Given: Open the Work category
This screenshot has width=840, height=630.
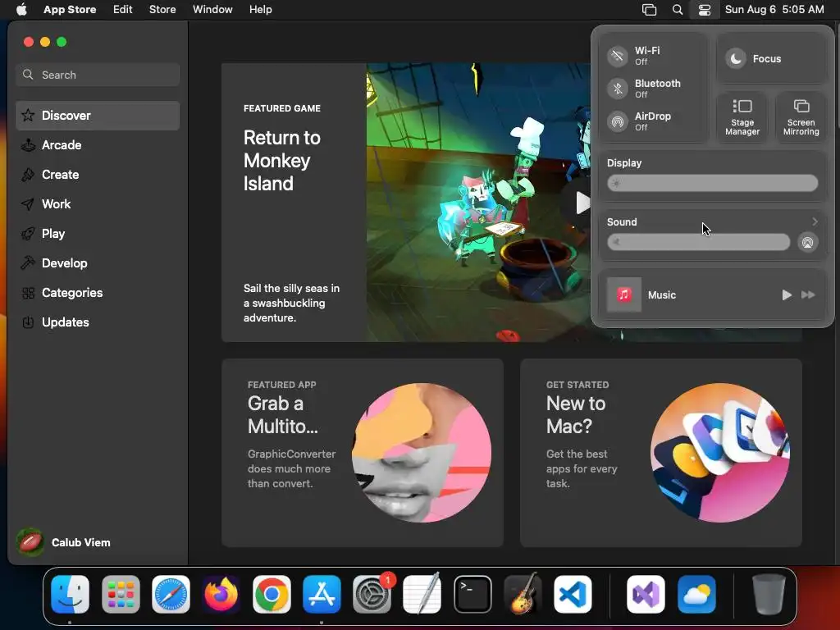Looking at the screenshot, I should 98,203.
